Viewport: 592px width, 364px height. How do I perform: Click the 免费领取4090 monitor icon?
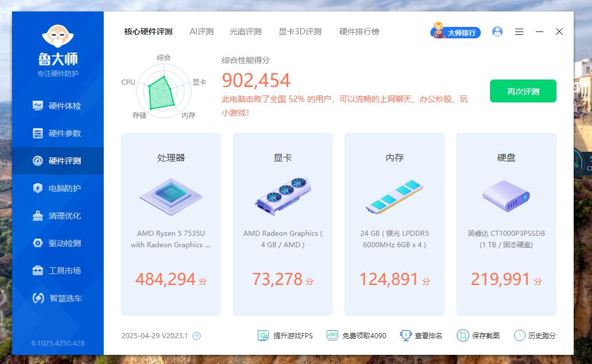(332, 335)
